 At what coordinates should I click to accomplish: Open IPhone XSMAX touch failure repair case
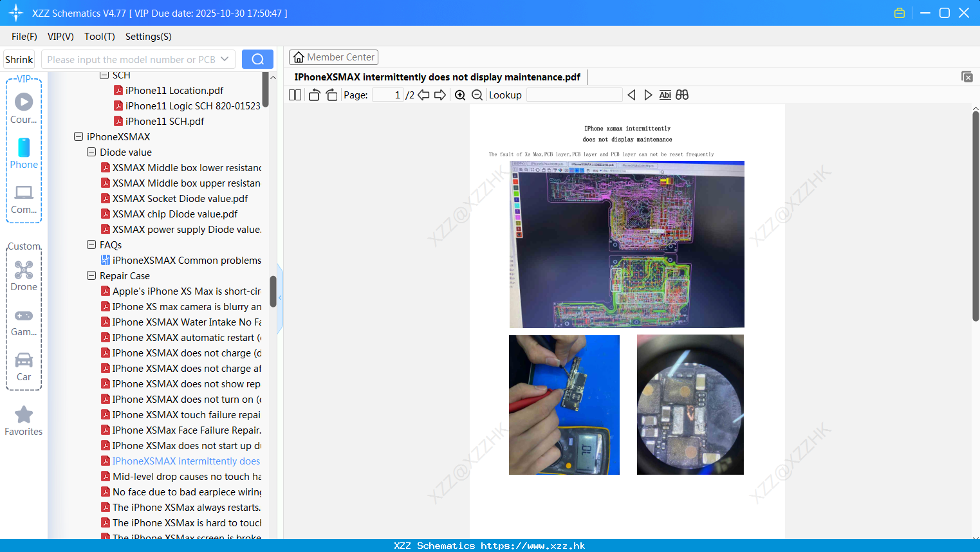tap(181, 415)
